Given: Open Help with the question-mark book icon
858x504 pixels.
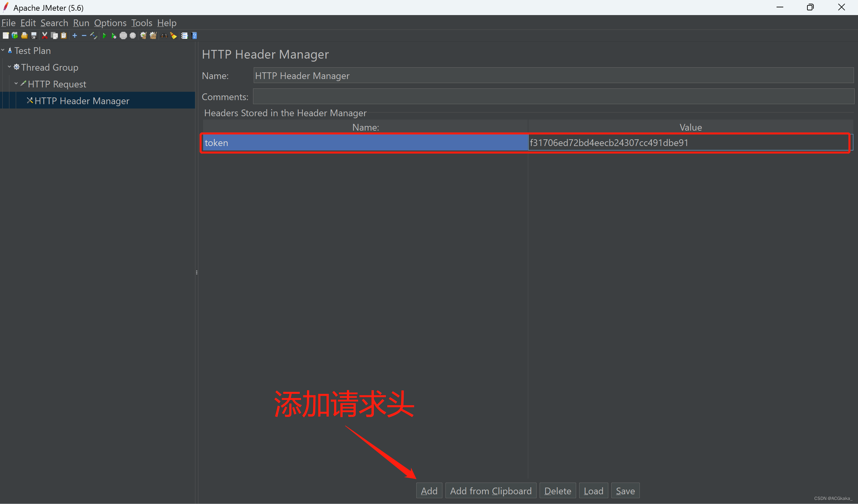Looking at the screenshot, I should (x=194, y=36).
